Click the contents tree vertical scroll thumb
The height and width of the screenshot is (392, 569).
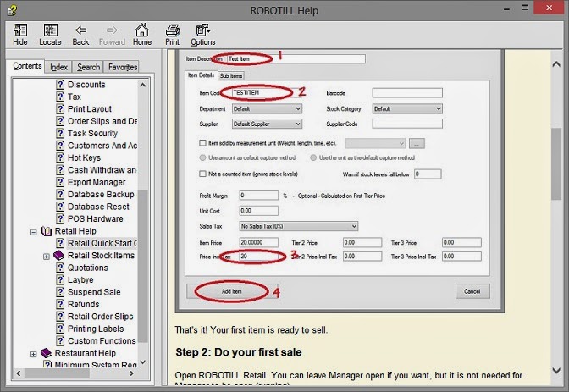tap(143, 266)
